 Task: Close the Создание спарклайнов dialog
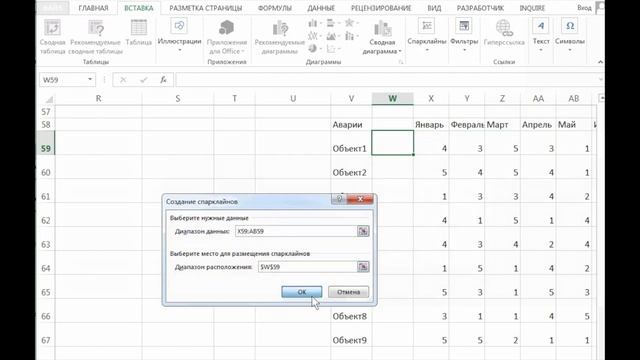360,199
